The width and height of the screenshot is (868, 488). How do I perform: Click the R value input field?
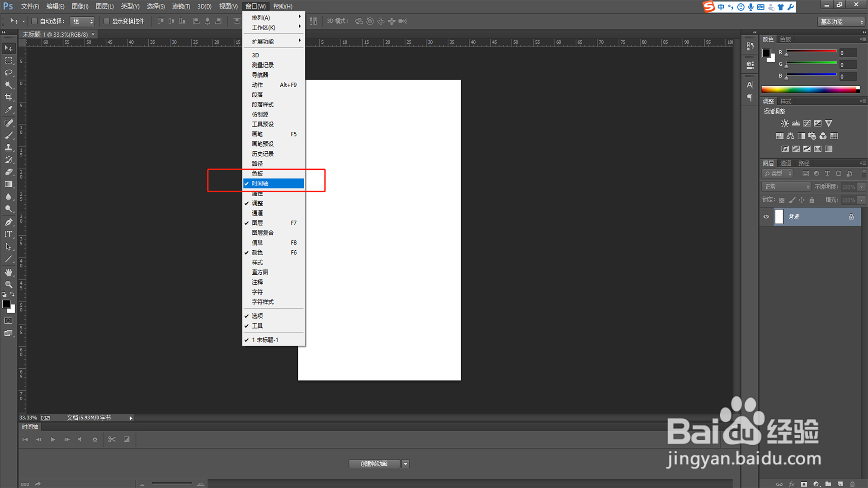847,53
